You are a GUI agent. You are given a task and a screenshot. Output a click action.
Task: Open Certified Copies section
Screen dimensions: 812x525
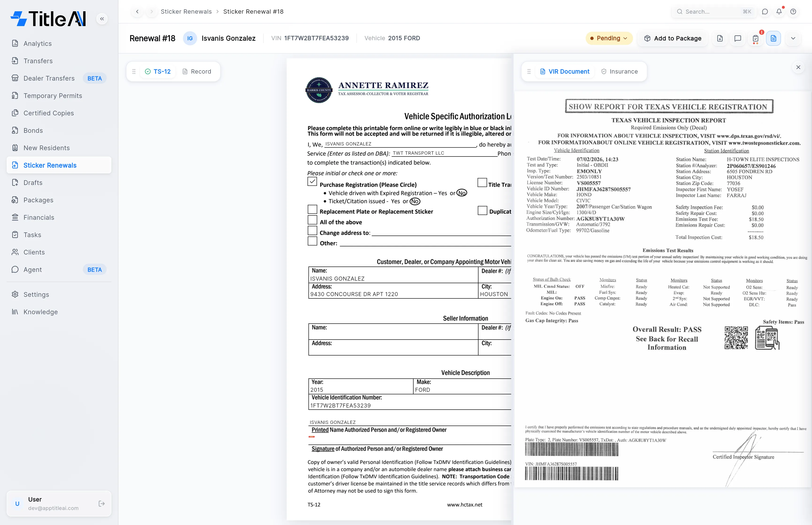(59, 113)
